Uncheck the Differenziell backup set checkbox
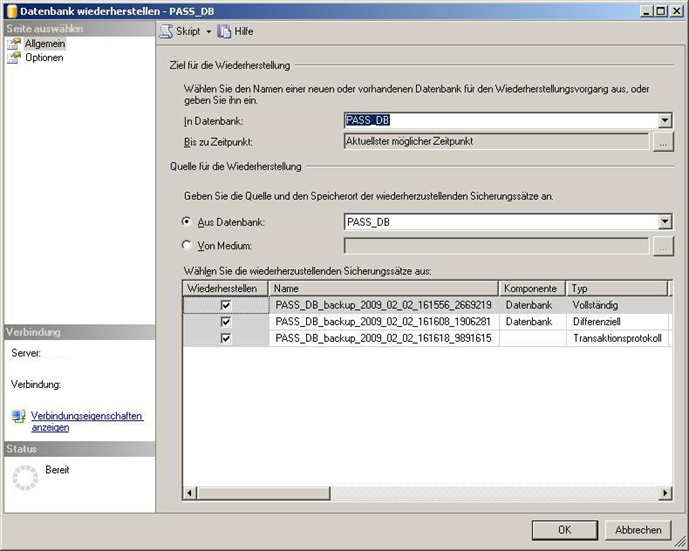This screenshot has height=551, width=689. click(226, 322)
